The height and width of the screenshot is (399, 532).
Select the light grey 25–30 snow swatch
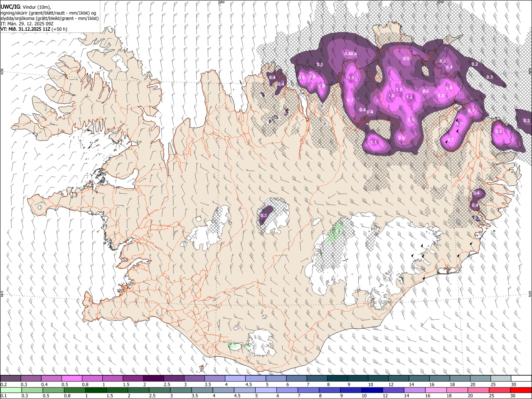[x=501, y=378]
